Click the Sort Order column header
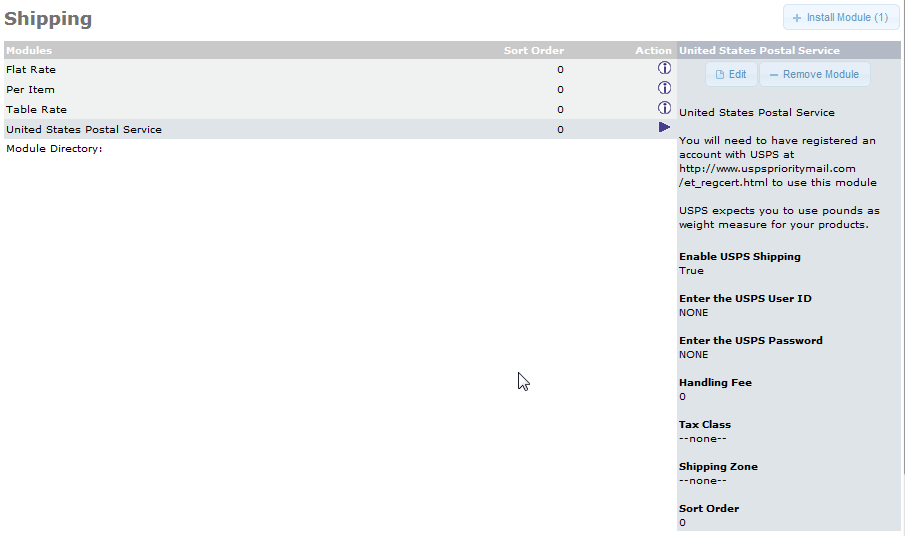The height and width of the screenshot is (536, 905). tap(534, 50)
